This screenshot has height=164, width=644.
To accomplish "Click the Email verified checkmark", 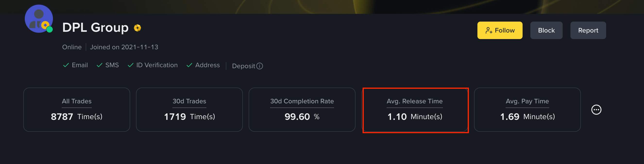I will pos(66,65).
